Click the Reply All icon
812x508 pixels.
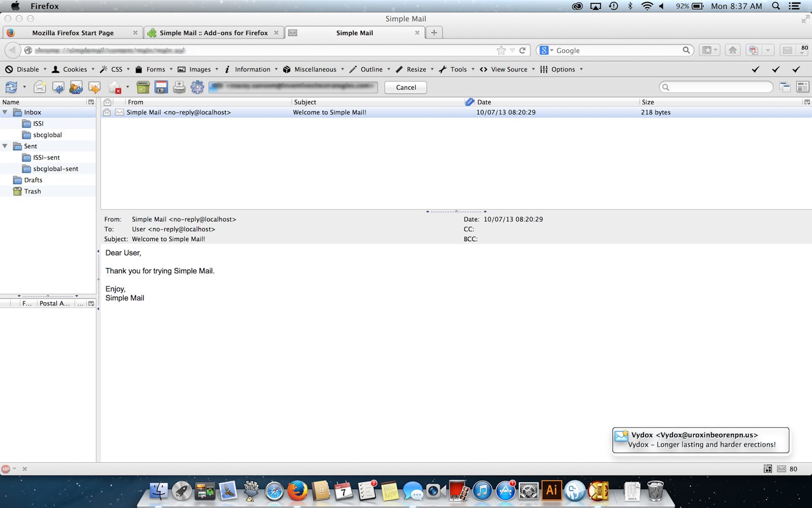click(x=76, y=87)
